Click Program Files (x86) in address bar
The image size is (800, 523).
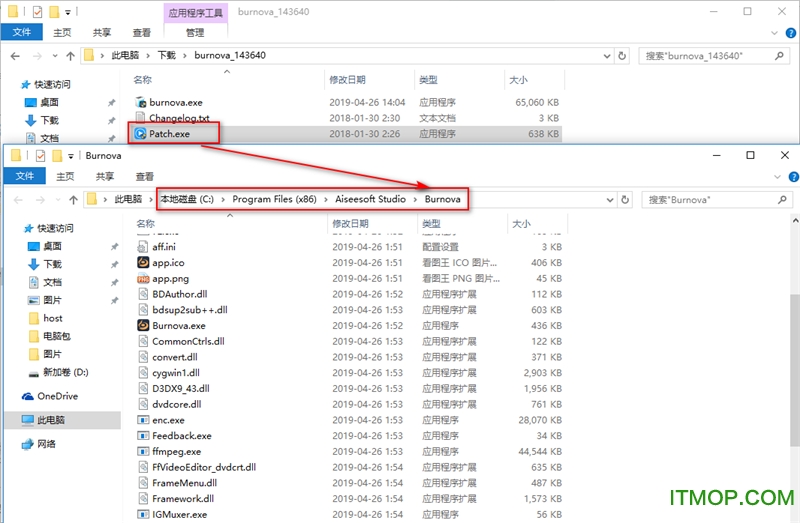(x=274, y=199)
